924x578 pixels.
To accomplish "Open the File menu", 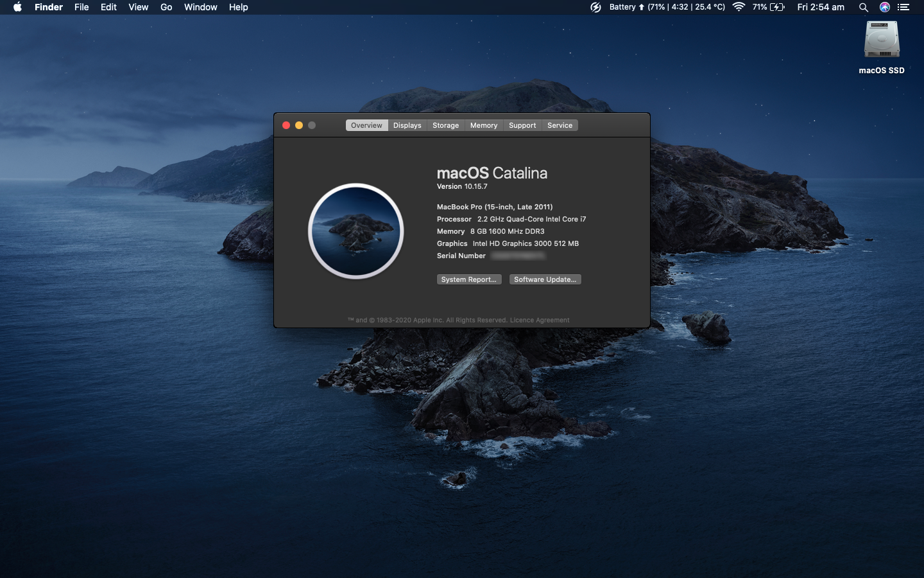I will tap(81, 7).
